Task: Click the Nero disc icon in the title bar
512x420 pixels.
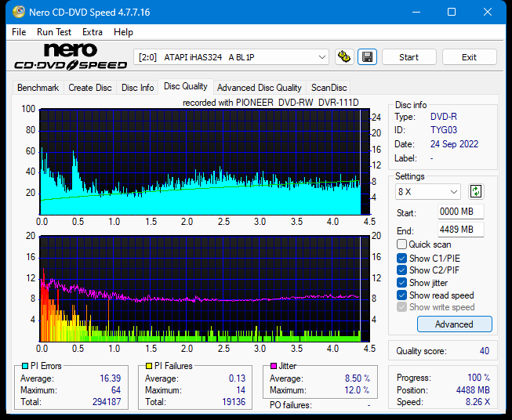Action: 19,12
